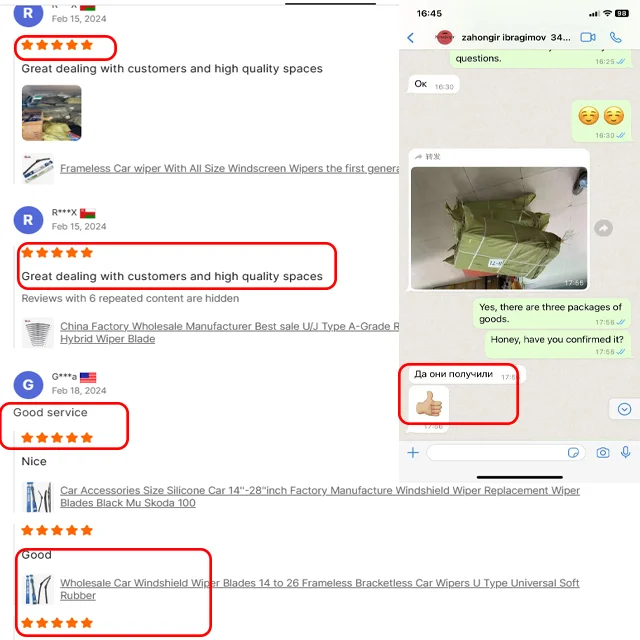Tap the microphone to record voice message

pos(625,452)
